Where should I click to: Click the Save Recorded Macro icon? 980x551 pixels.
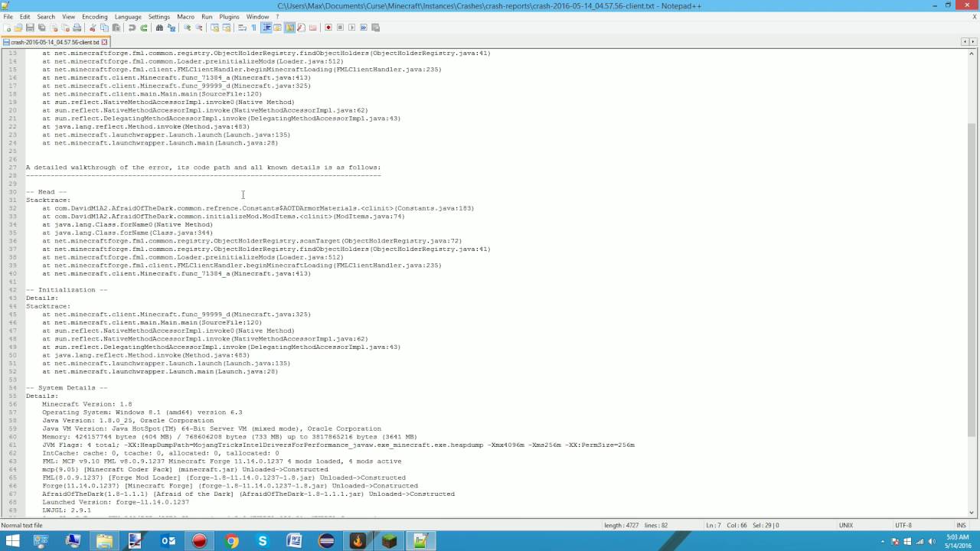375,28
